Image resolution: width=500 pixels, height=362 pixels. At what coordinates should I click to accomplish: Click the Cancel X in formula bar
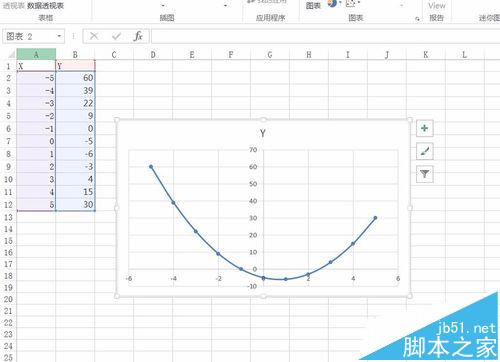point(94,36)
